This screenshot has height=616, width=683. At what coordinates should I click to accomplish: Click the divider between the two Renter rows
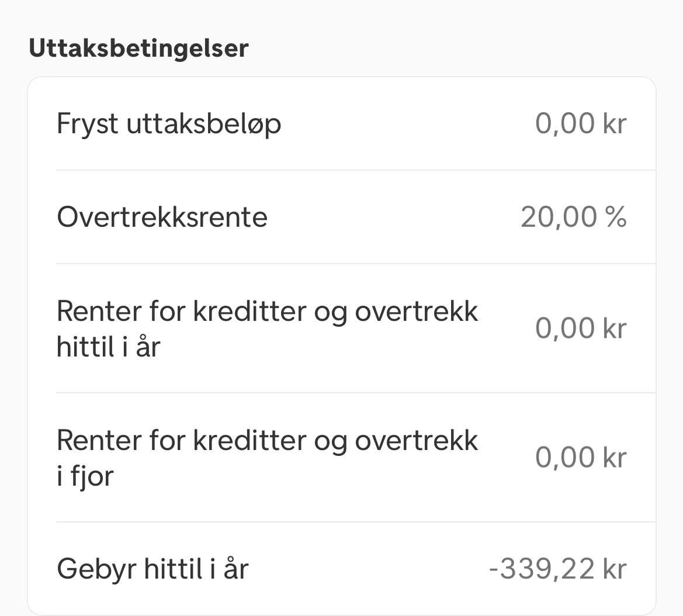click(356, 393)
